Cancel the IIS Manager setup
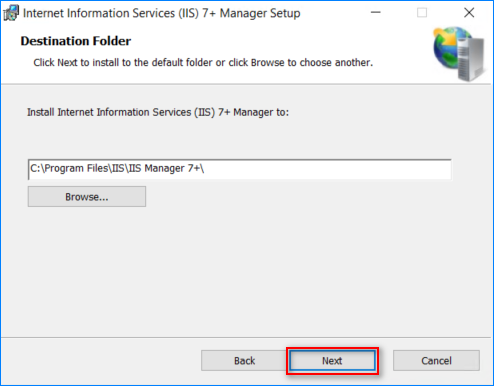 (436, 361)
